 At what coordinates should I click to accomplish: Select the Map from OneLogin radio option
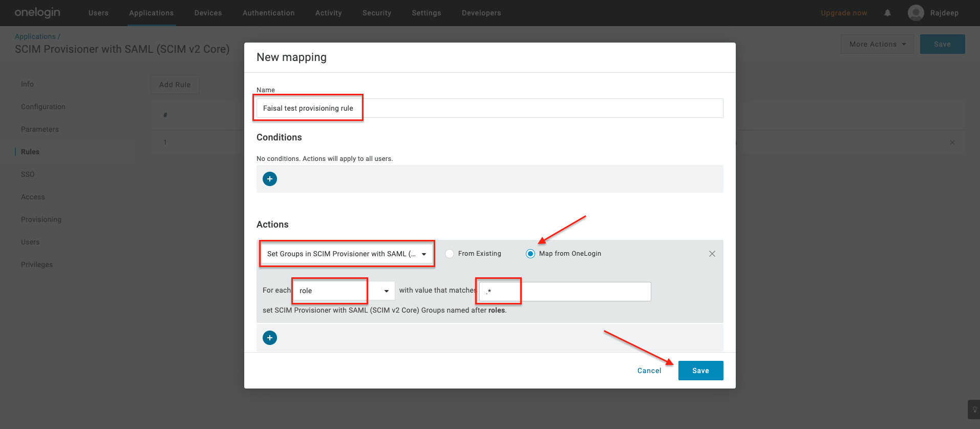pos(530,254)
